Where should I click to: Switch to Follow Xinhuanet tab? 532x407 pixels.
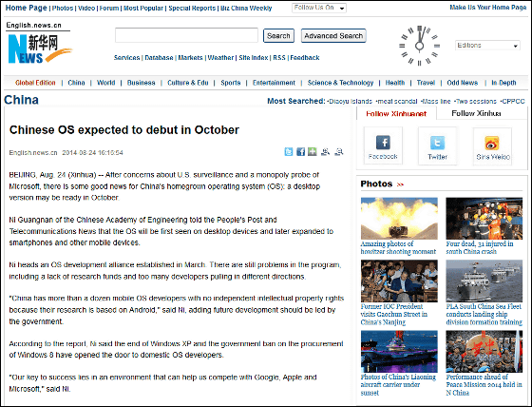(x=396, y=113)
